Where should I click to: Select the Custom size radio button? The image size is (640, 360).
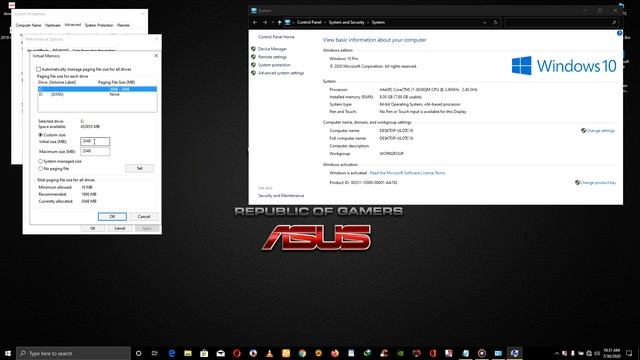coord(40,135)
